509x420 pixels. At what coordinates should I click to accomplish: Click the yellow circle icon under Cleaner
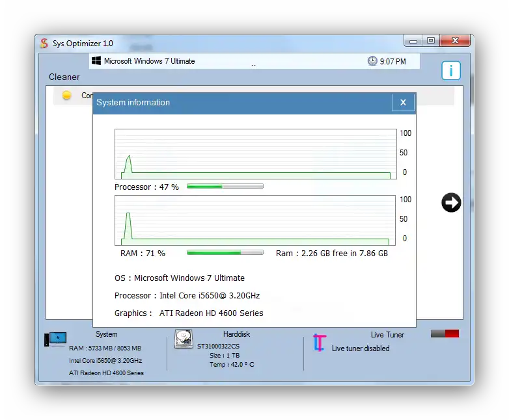click(66, 95)
